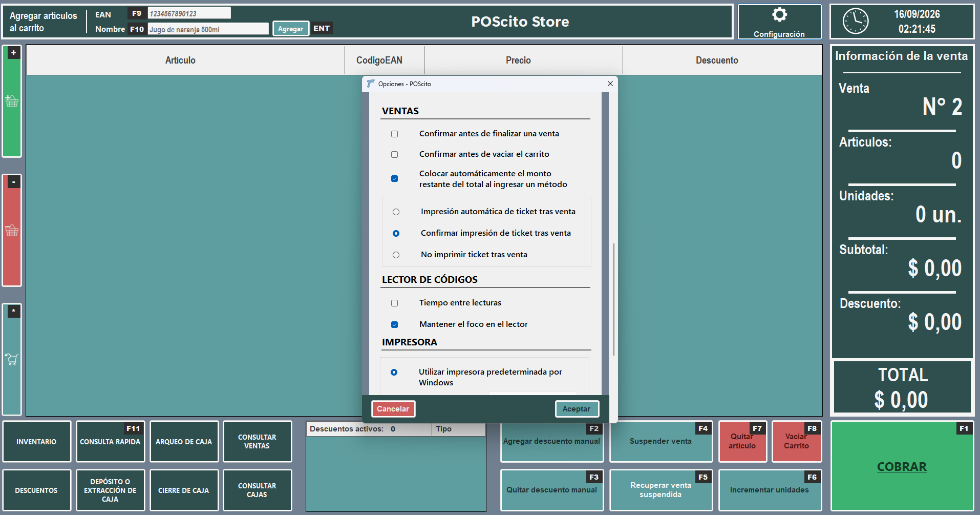Open CIERRE DE CAJA
This screenshot has width=980, height=515.
click(184, 490)
